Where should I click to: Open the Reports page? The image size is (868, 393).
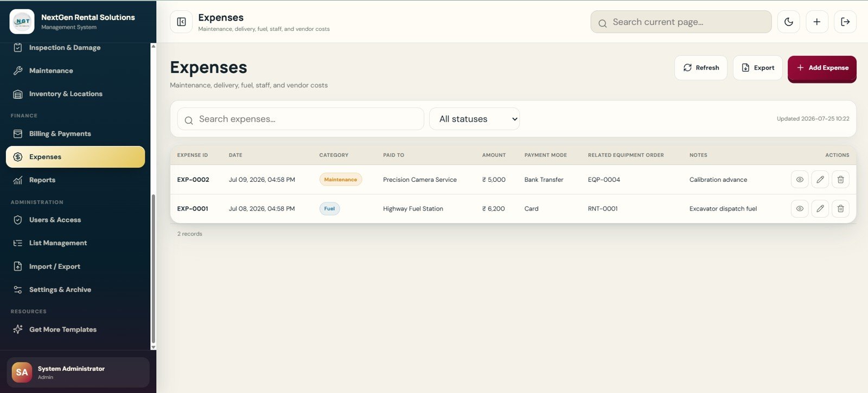pos(75,180)
